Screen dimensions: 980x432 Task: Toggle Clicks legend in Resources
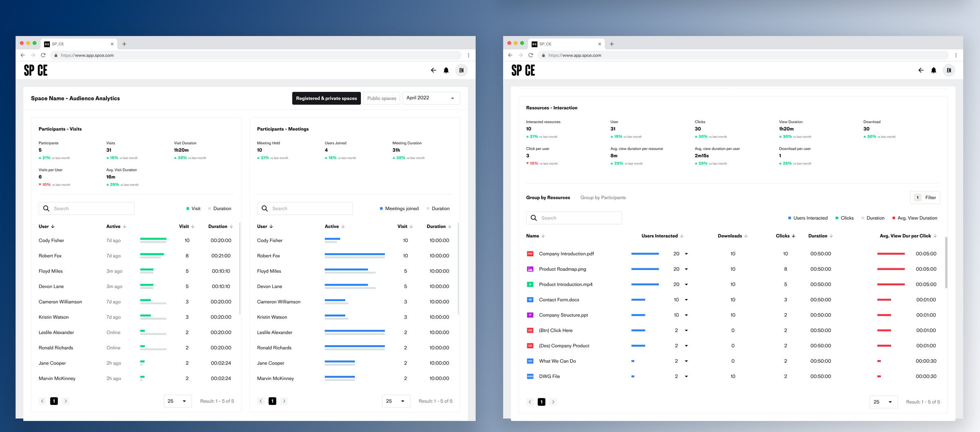(x=844, y=218)
